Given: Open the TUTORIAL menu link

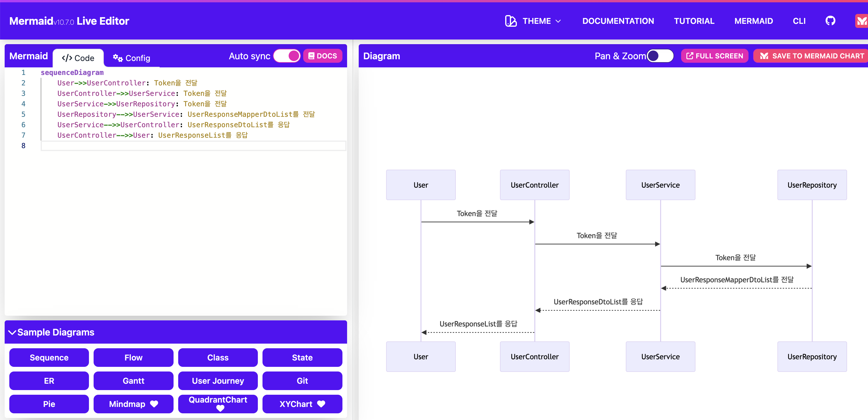Looking at the screenshot, I should pos(694,21).
